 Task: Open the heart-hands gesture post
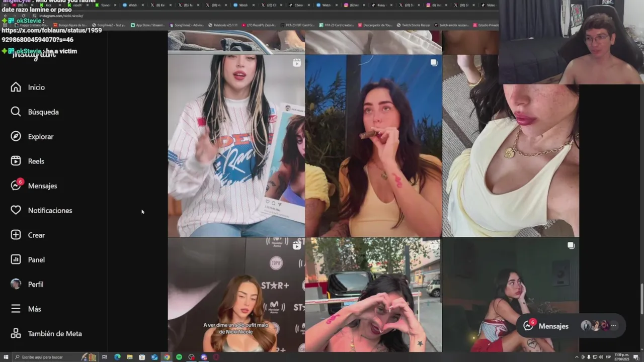(x=373, y=295)
